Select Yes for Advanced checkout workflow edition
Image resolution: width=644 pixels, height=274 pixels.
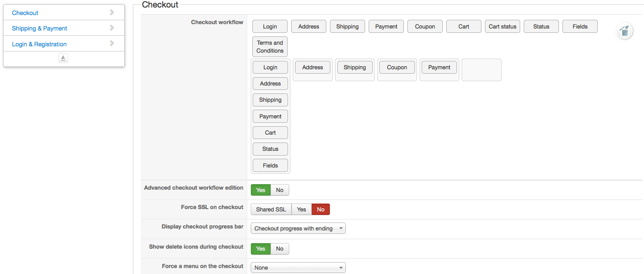[261, 190]
